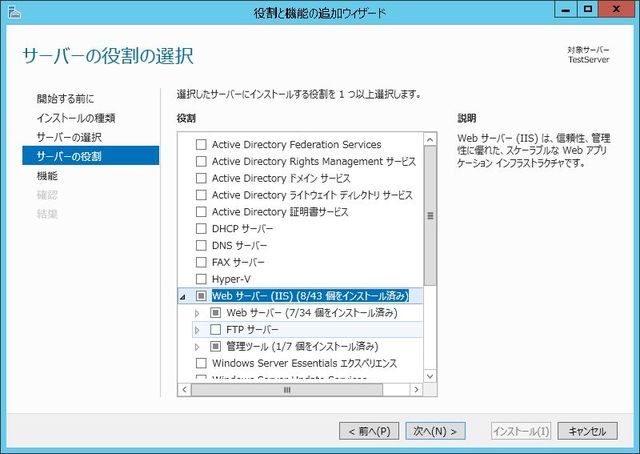This screenshot has height=454, width=640.
Task: Toggle the 管理ツール (1/7) checkbox
Action: (x=216, y=347)
